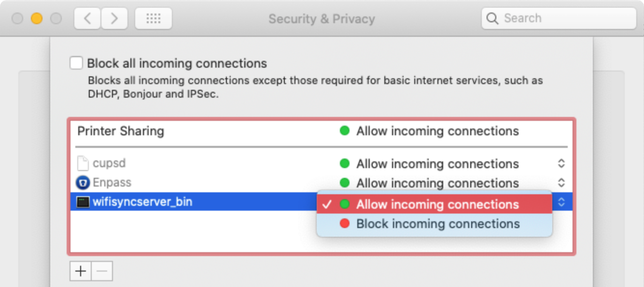Image resolution: width=644 pixels, height=287 pixels.
Task: Open the cupsd connection options stepper
Action: point(561,163)
